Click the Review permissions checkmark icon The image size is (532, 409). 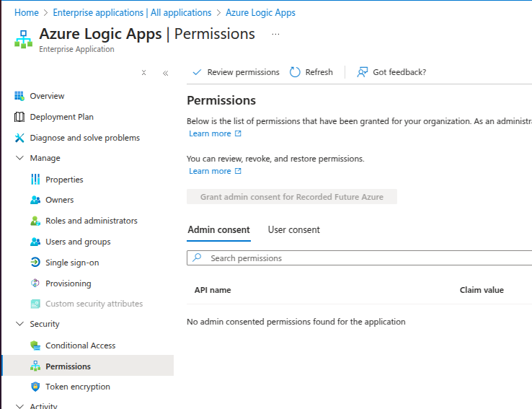tap(197, 72)
